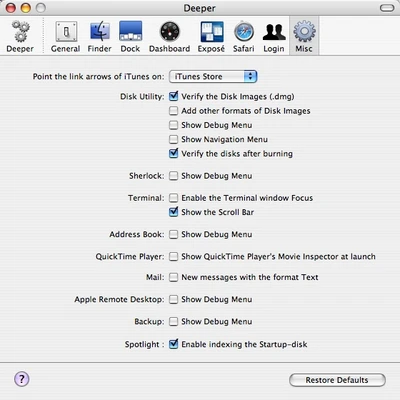
Task: Open the help question mark button
Action: point(22,379)
